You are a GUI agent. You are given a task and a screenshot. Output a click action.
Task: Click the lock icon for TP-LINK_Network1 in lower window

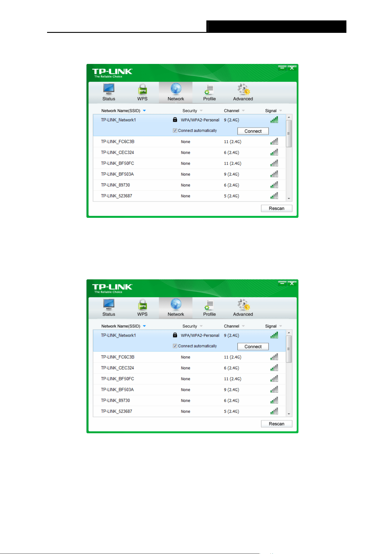[175, 335]
